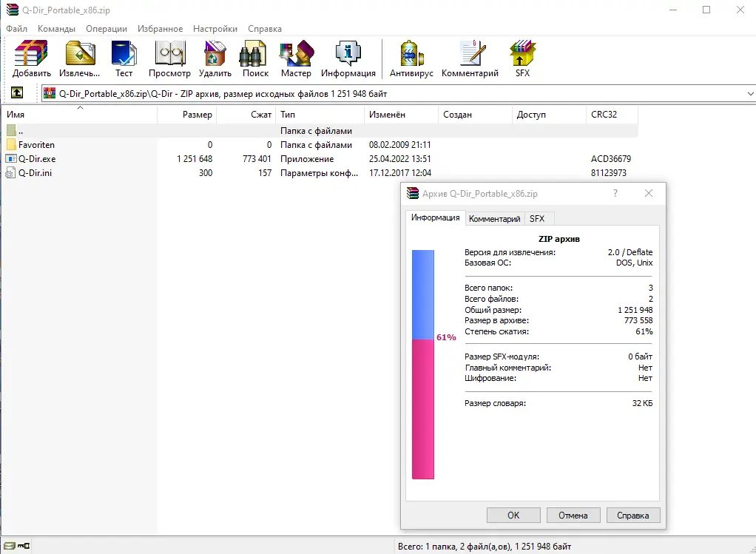Click the parent folder ".." icon

pyautogui.click(x=11, y=130)
